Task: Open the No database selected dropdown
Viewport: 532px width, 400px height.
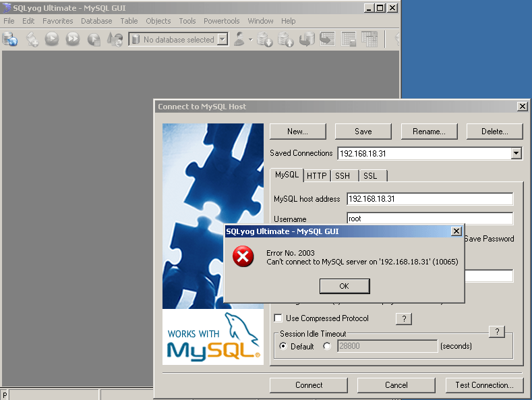Action: [x=223, y=40]
